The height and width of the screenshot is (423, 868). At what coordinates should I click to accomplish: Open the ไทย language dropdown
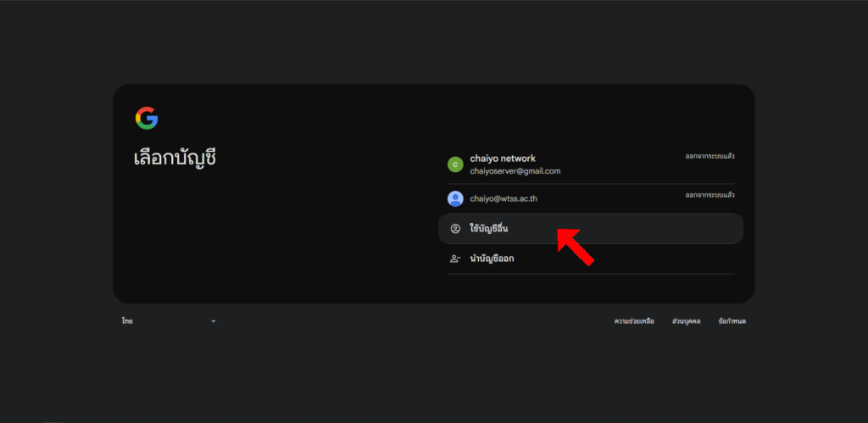169,321
